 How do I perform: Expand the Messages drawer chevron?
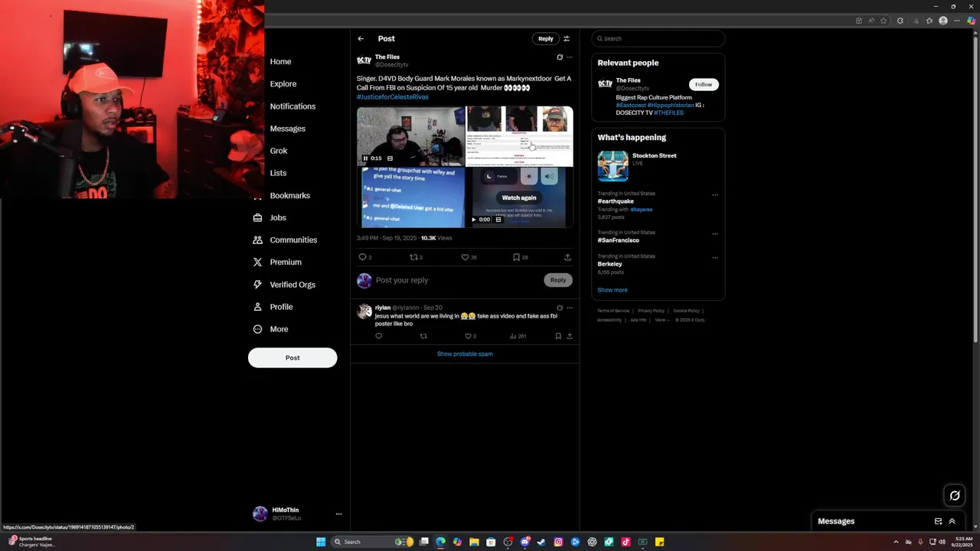click(x=952, y=521)
